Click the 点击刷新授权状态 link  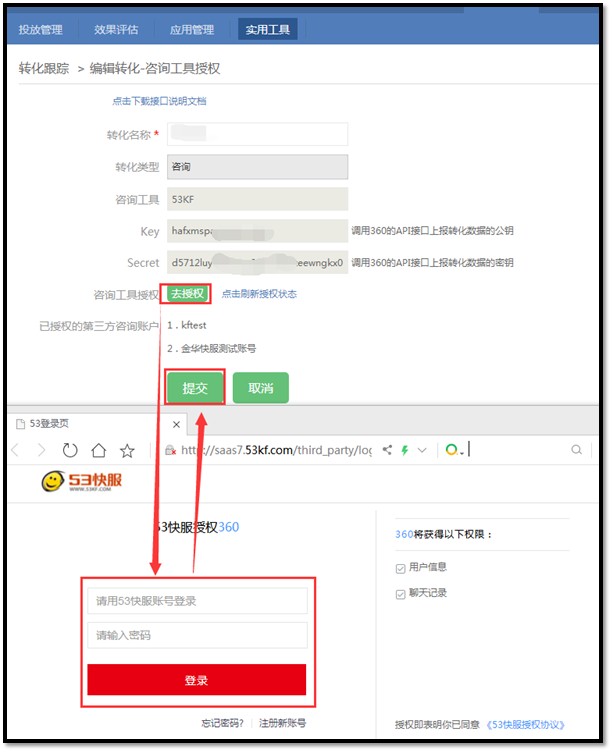point(259,294)
